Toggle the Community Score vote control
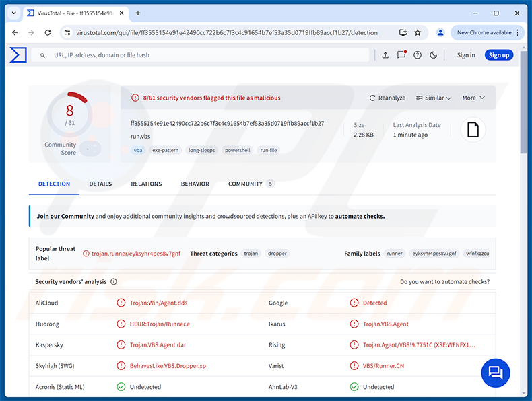Viewport: 532px width, 401px height. (x=91, y=149)
